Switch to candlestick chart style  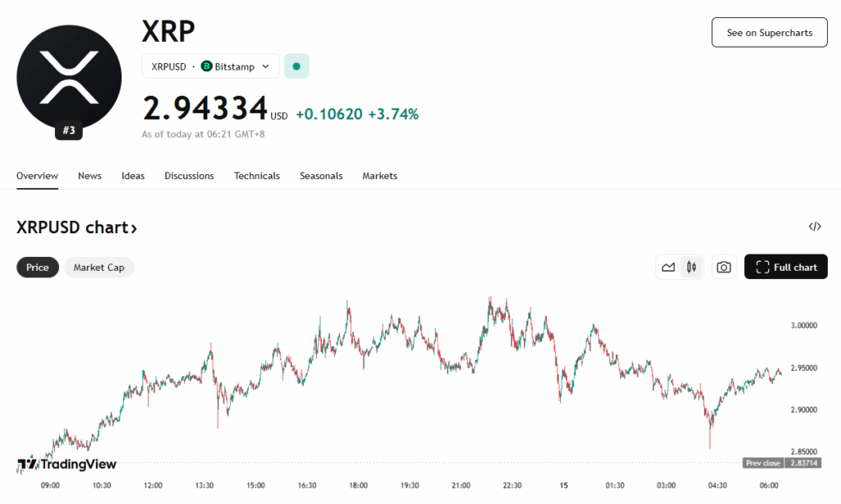[692, 267]
